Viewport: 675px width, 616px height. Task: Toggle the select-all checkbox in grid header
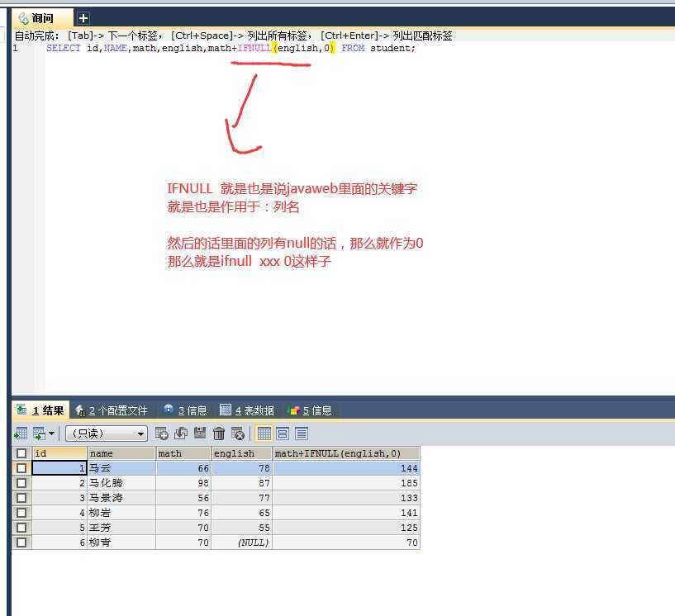point(21,453)
